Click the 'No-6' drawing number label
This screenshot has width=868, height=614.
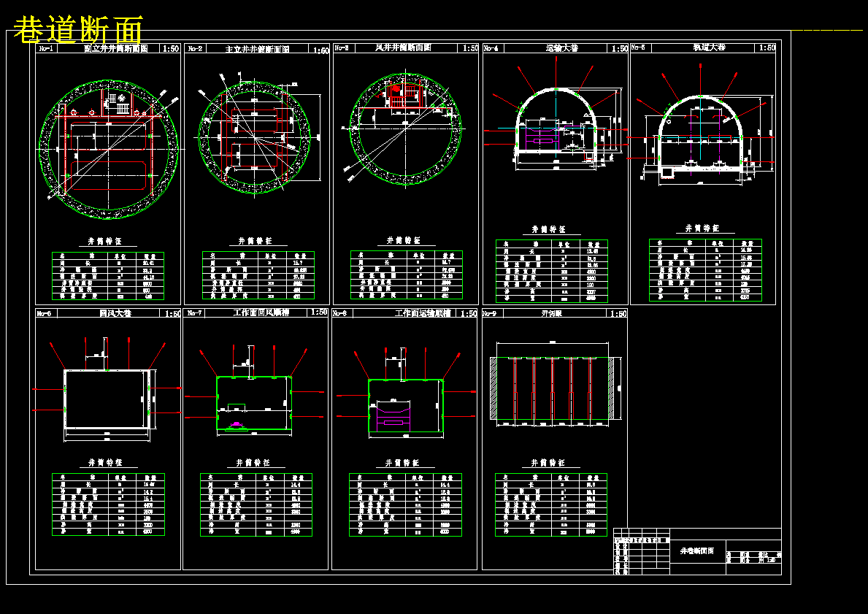pos(44,314)
